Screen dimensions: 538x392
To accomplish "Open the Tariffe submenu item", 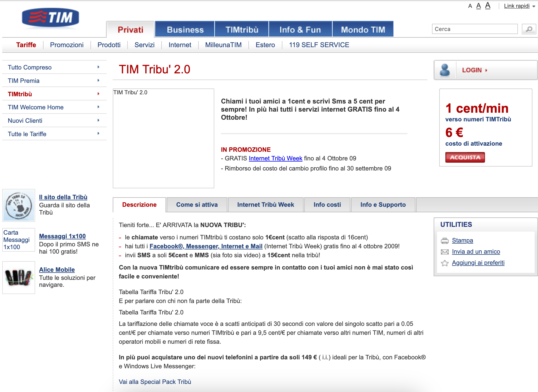I will pos(26,45).
